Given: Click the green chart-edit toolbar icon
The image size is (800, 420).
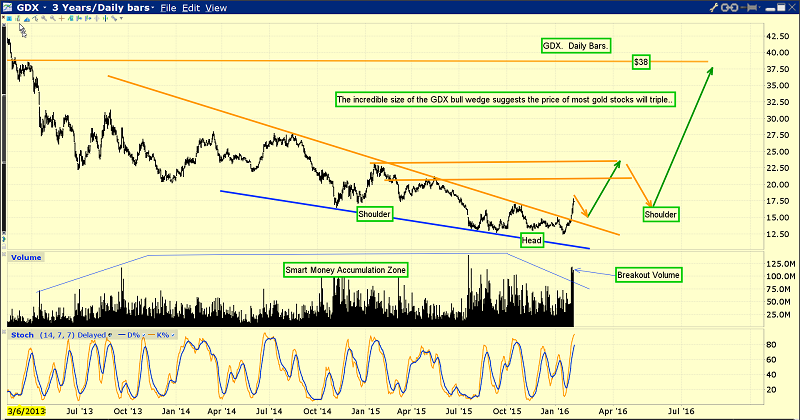Looking at the screenshot, I should (70, 19).
